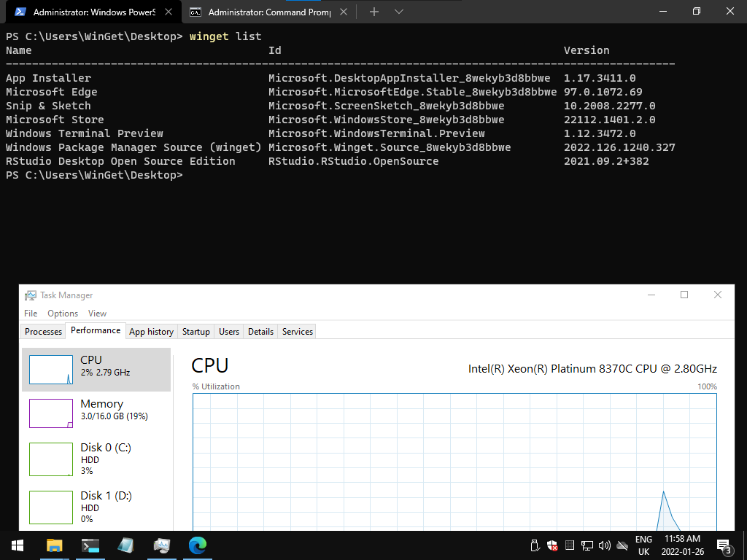Click the new tab plus button in Terminal
Screen dimensions: 747x560
point(373,12)
